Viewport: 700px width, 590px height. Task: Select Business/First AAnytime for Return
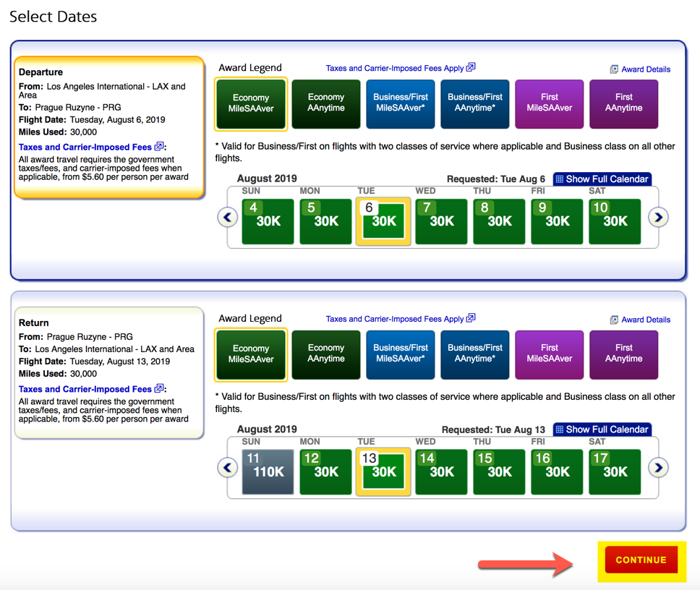point(475,354)
